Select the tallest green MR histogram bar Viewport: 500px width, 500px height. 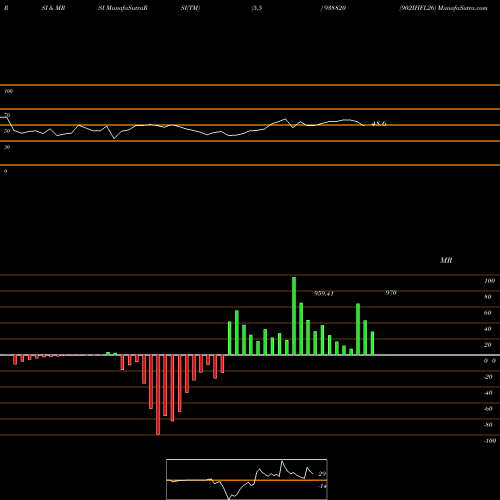point(294,316)
